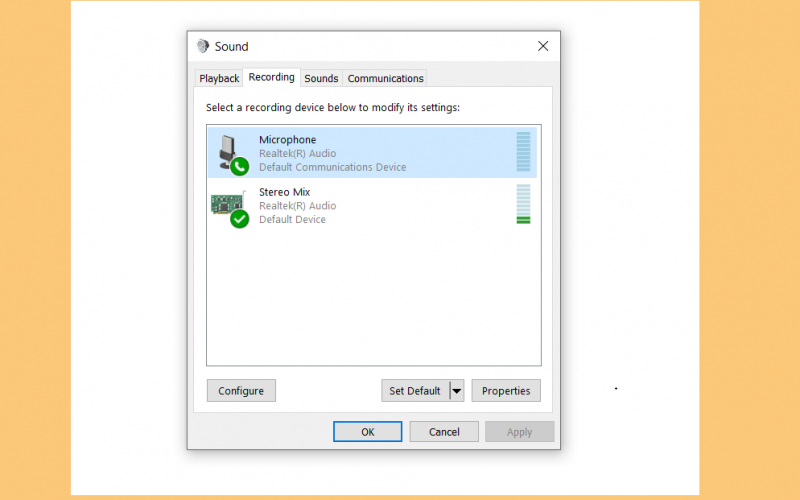Image resolution: width=800 pixels, height=500 pixels.
Task: Open the Set Default dropdown arrow
Action: click(x=457, y=391)
